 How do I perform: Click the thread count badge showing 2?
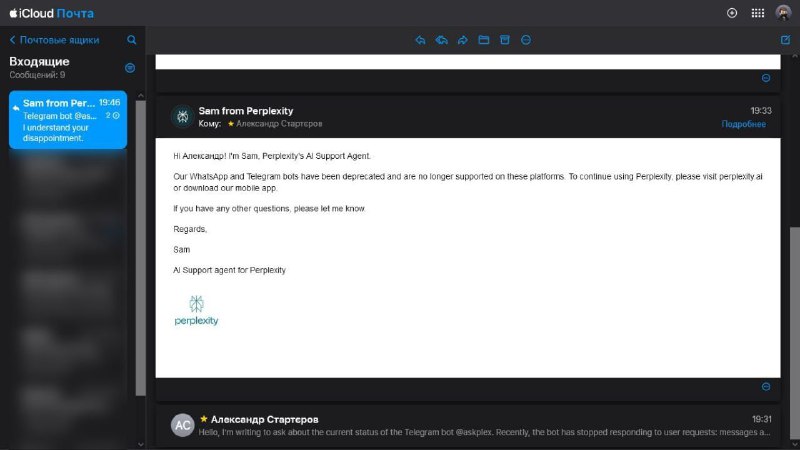pyautogui.click(x=113, y=116)
